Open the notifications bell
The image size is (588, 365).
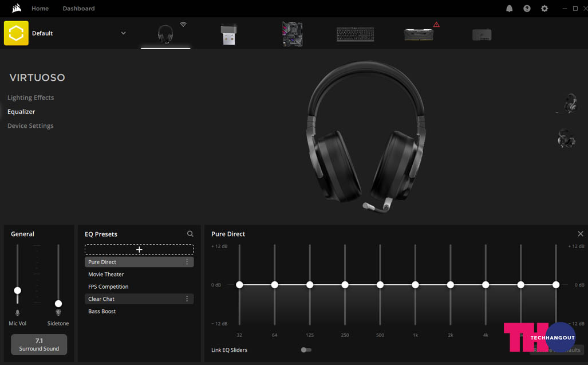pos(509,8)
